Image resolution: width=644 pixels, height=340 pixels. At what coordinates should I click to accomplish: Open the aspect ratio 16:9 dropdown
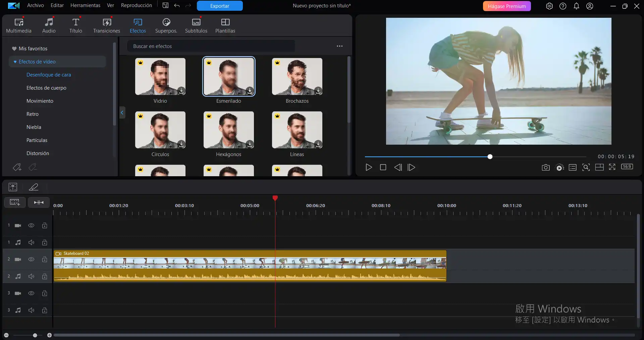627,167
